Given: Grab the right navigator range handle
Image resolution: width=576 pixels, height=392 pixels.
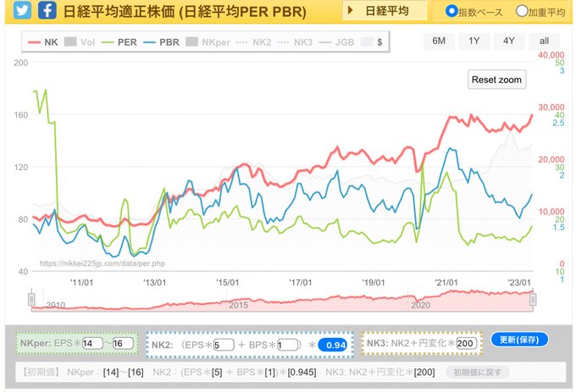Looking at the screenshot, I should coord(533,300).
